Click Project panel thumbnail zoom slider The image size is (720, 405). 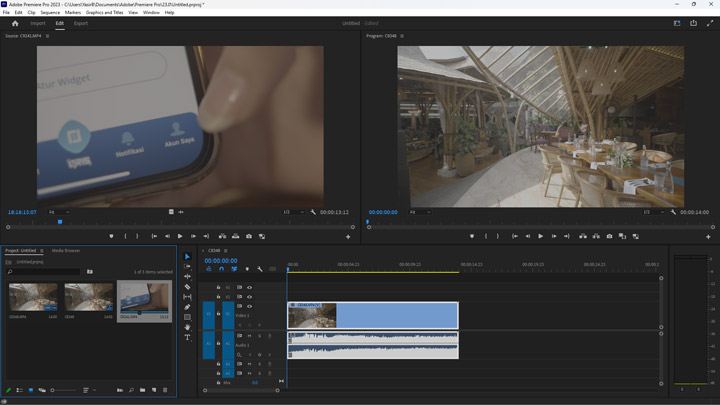point(64,390)
